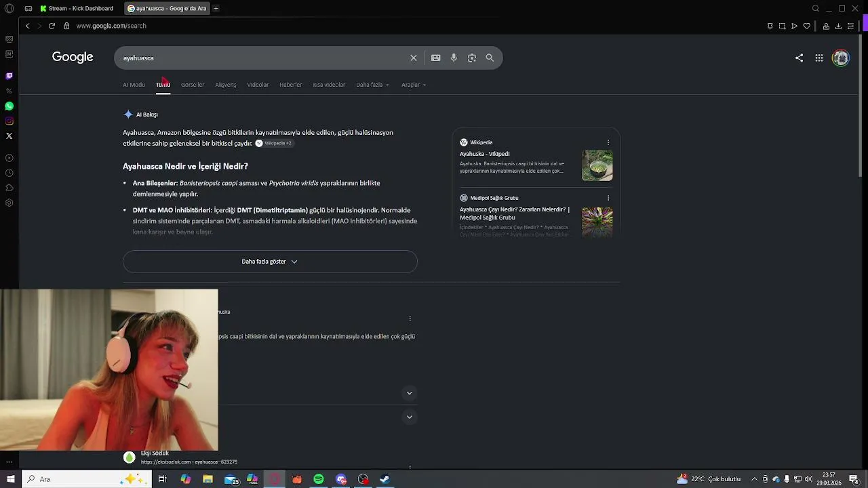Open Easy Setup menu in toolbar

pyautogui.click(x=850, y=26)
